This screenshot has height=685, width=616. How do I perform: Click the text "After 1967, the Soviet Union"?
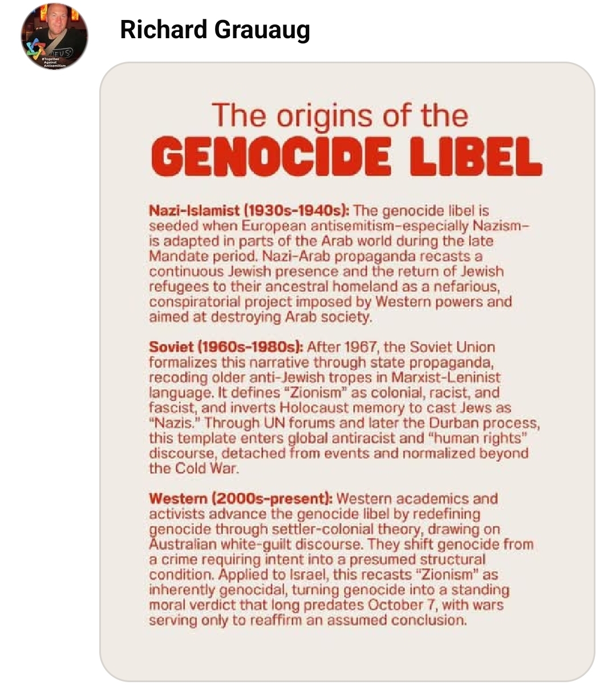(x=401, y=347)
